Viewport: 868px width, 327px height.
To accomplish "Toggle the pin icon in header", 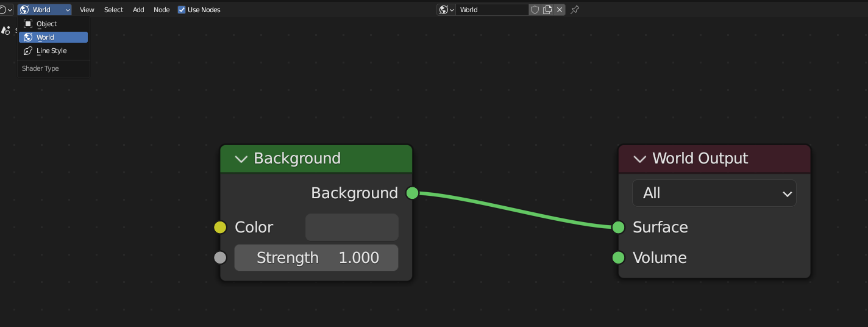I will point(575,10).
